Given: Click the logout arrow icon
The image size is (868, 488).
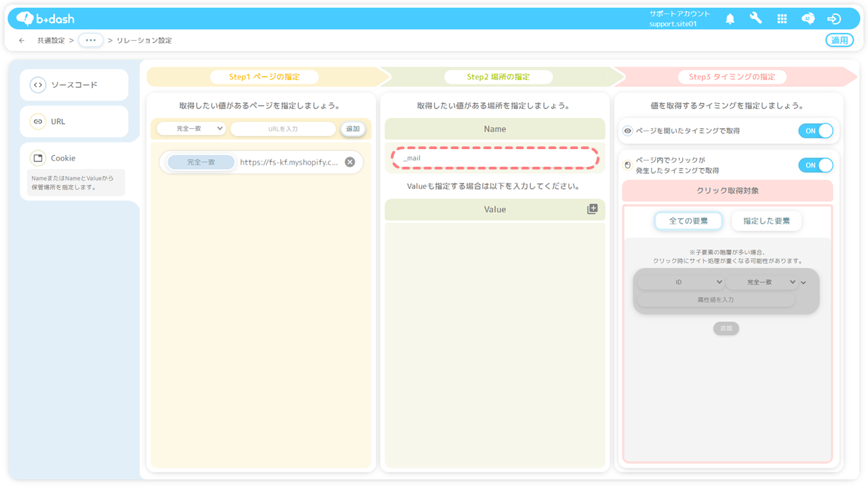Looking at the screenshot, I should coord(834,19).
